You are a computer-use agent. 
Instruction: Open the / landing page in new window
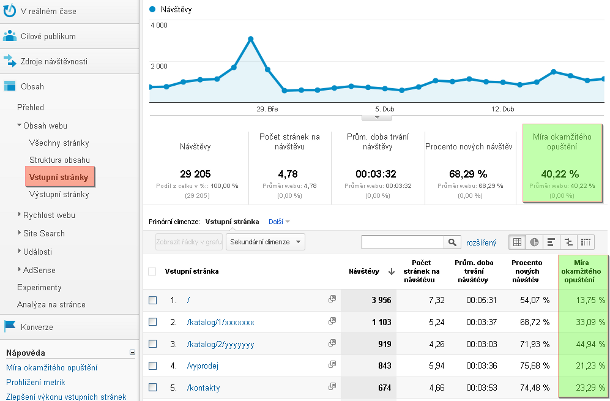(x=332, y=299)
